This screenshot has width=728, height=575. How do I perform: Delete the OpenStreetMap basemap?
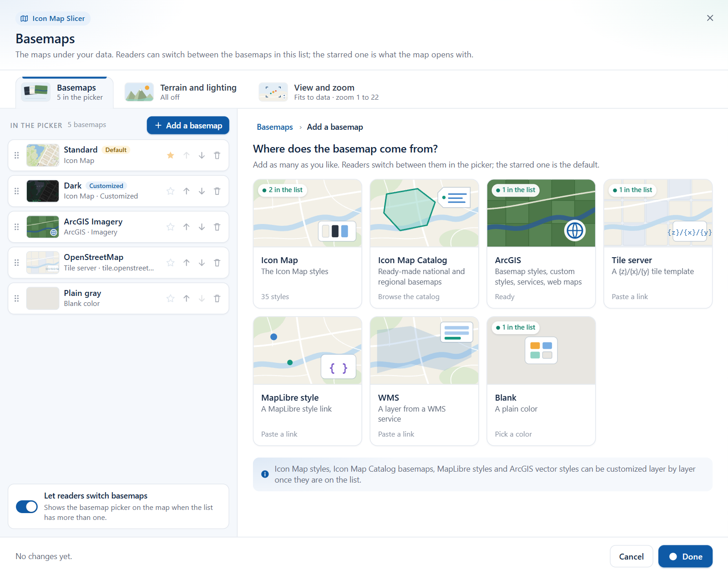217,263
